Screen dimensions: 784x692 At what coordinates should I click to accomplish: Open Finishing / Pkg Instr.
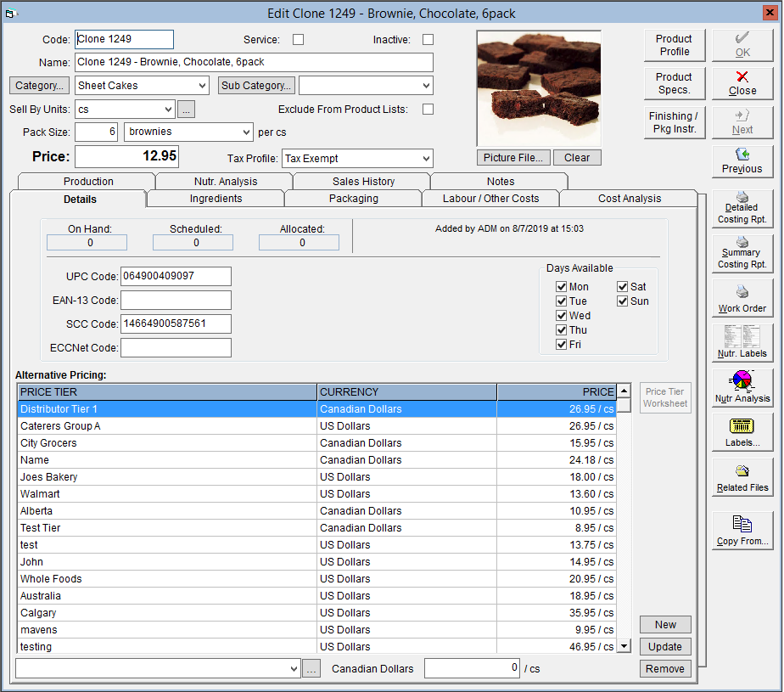[x=674, y=122]
